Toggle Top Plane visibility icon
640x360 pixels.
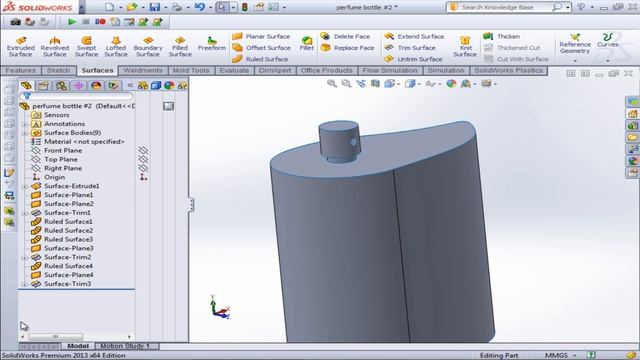pos(143,159)
